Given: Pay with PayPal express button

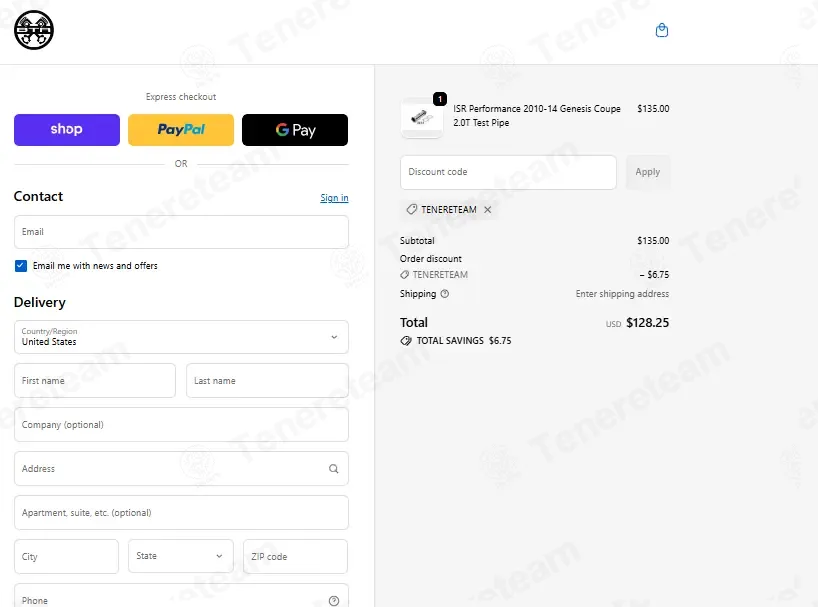Looking at the screenshot, I should [181, 130].
